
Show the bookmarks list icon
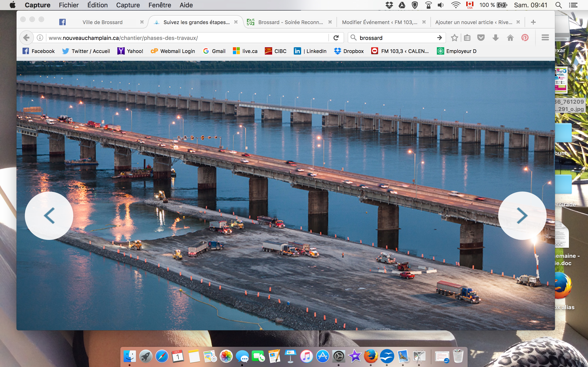pos(467,38)
